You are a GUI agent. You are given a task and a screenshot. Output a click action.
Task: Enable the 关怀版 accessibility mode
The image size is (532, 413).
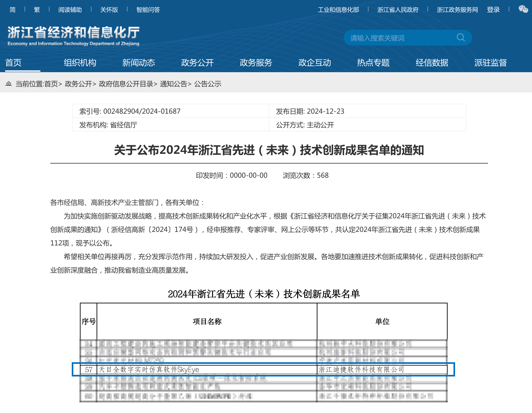(109, 10)
